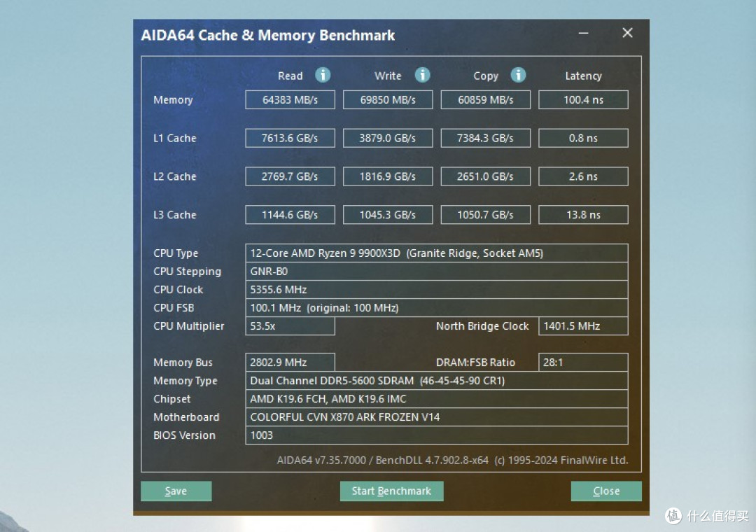Click the Motherboard field COLORFUL CVN X870
756x532 pixels.
coord(437,417)
